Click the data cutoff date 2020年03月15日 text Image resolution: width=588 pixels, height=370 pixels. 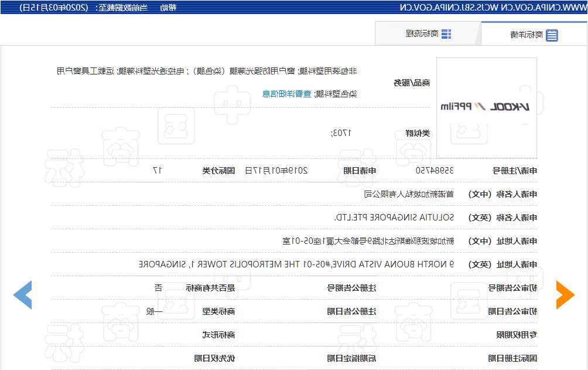(54, 8)
